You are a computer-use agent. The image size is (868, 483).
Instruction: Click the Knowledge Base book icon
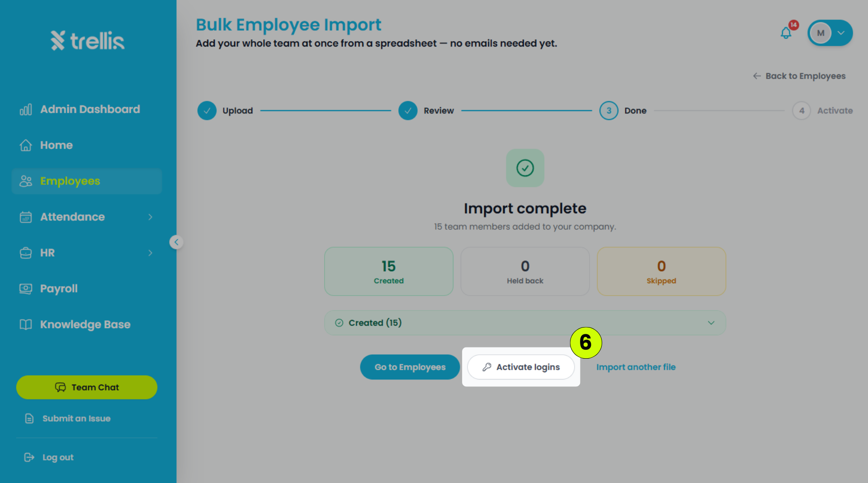point(26,324)
